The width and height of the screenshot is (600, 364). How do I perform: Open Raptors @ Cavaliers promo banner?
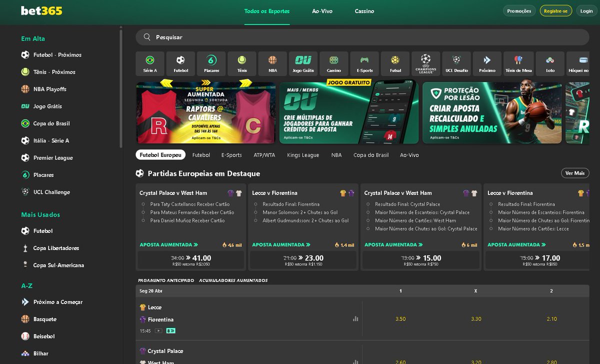[205, 112]
